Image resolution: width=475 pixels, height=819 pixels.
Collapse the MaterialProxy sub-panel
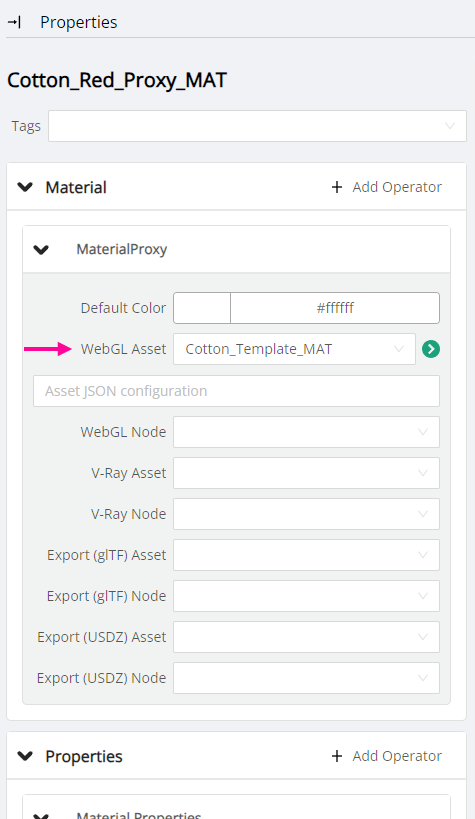point(41,250)
